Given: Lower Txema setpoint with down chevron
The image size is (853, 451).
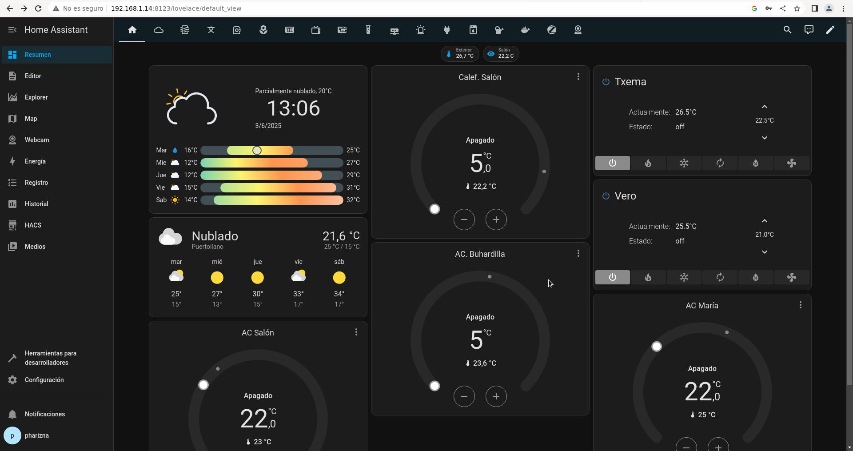Looking at the screenshot, I should [x=764, y=138].
